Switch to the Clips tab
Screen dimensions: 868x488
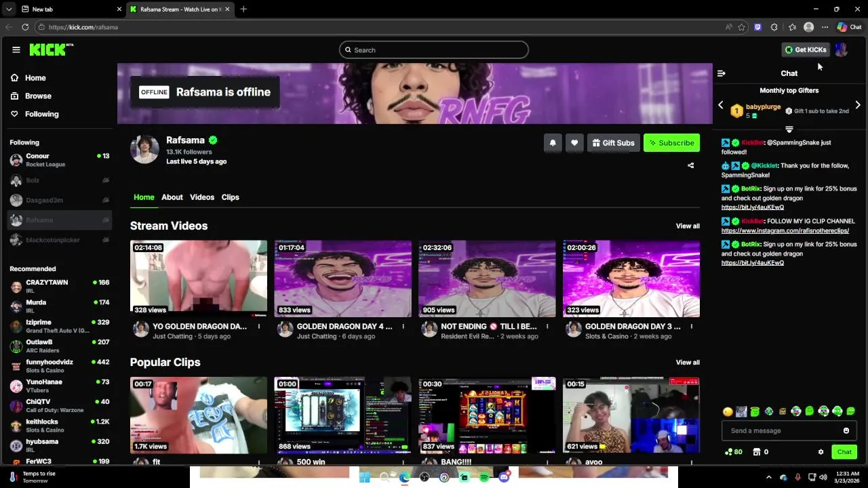coord(231,197)
